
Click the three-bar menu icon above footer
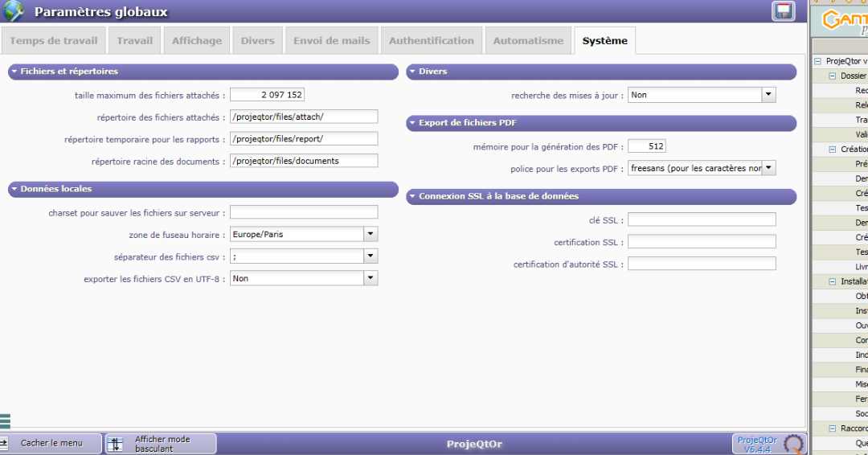click(x=5, y=420)
